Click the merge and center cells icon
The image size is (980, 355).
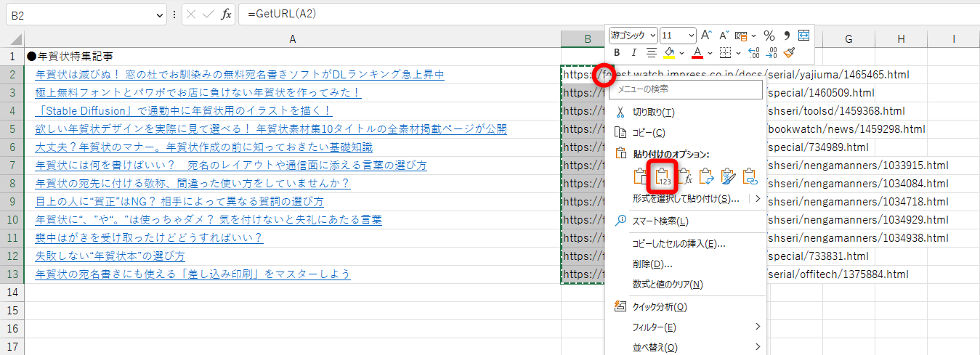803,36
